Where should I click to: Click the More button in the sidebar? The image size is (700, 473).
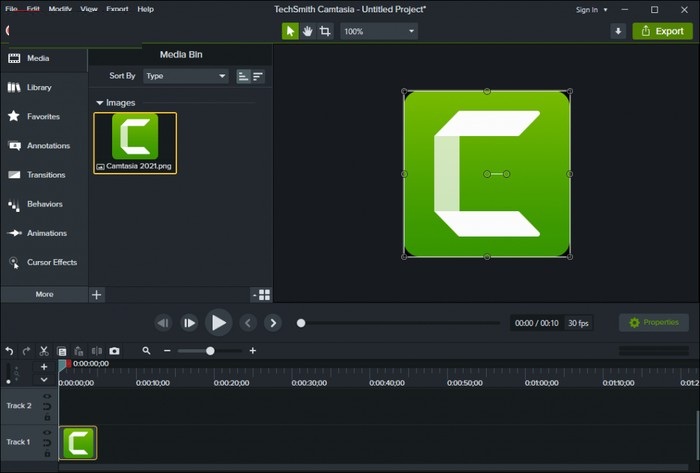(x=44, y=295)
